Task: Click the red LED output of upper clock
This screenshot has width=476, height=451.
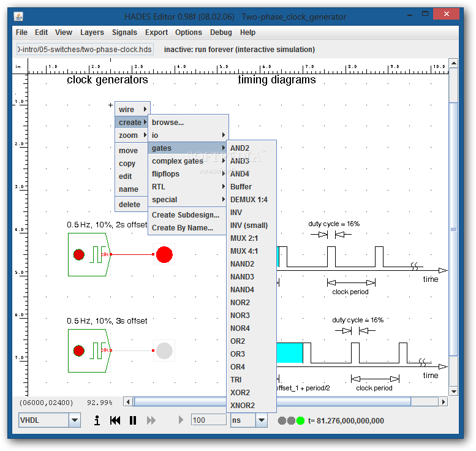Action: 164,254
